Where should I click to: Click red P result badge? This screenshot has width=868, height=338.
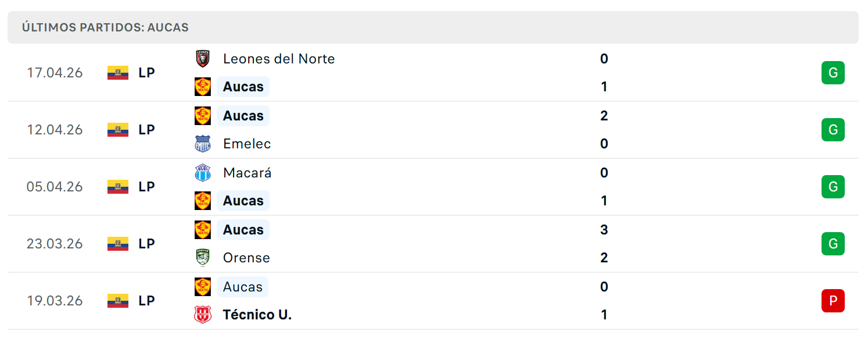pyautogui.click(x=833, y=301)
